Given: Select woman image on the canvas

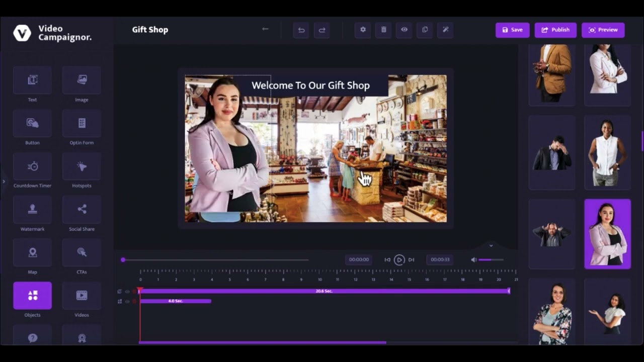Looking at the screenshot, I should (228, 145).
